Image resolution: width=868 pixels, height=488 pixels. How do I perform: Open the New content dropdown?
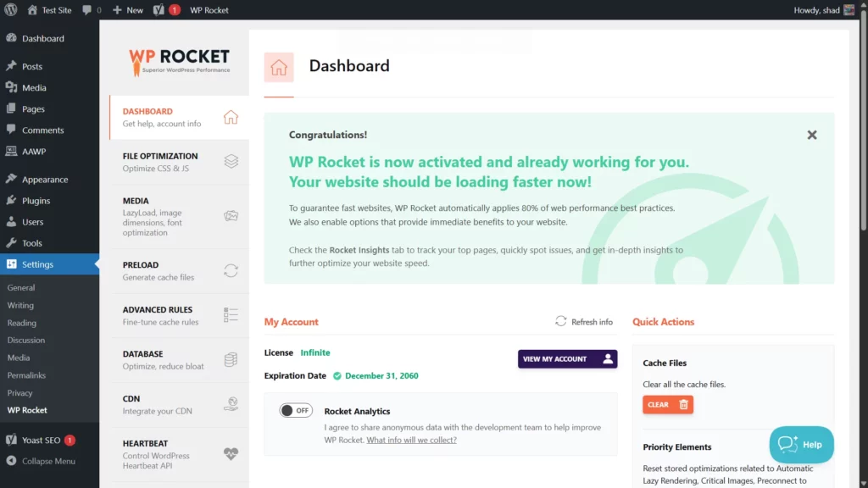128,10
